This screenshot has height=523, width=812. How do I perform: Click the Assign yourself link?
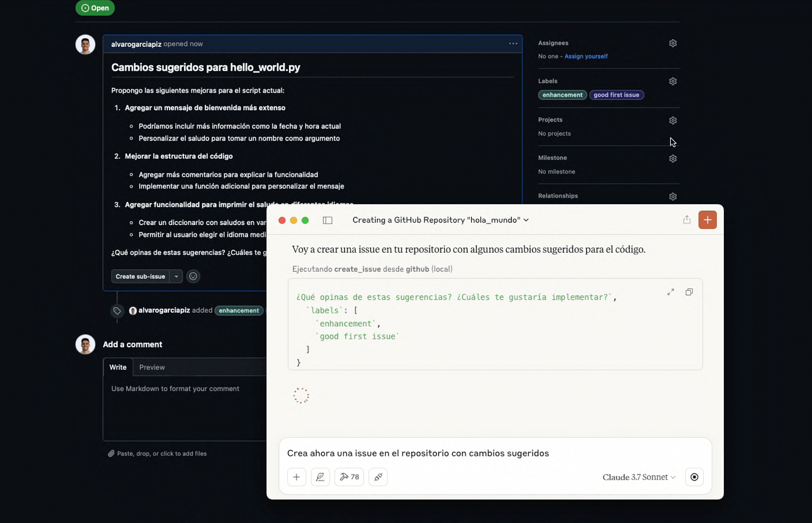(x=584, y=56)
